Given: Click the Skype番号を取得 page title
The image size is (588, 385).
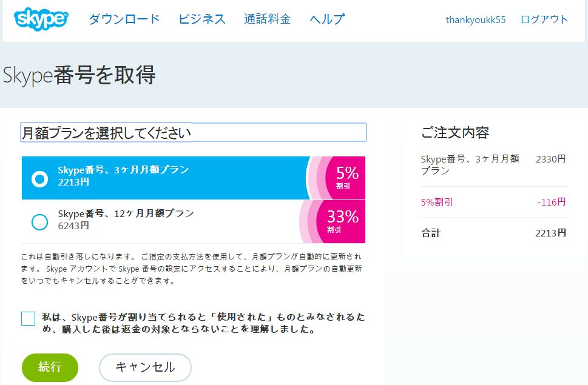Looking at the screenshot, I should (x=79, y=75).
